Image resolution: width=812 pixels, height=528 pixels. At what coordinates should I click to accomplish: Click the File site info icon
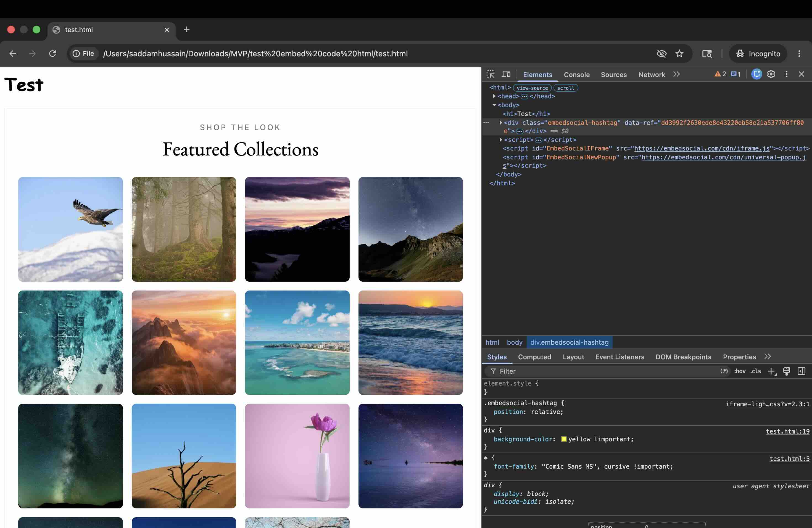pyautogui.click(x=83, y=54)
